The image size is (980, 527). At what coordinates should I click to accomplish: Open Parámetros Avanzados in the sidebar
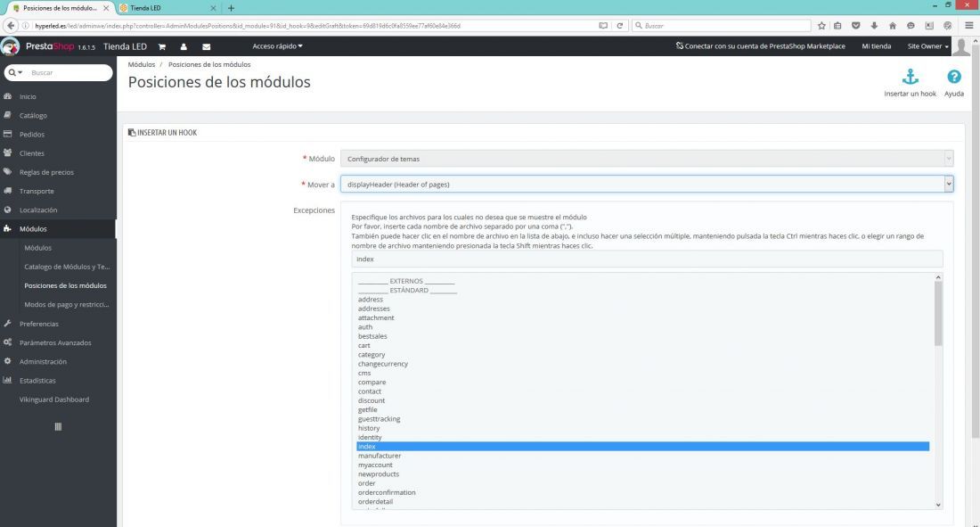tap(55, 343)
